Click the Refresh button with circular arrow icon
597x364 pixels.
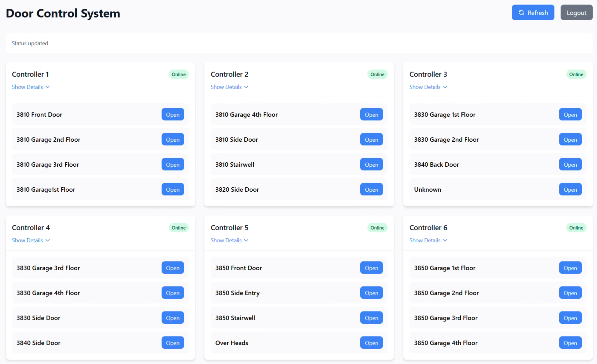(x=533, y=13)
